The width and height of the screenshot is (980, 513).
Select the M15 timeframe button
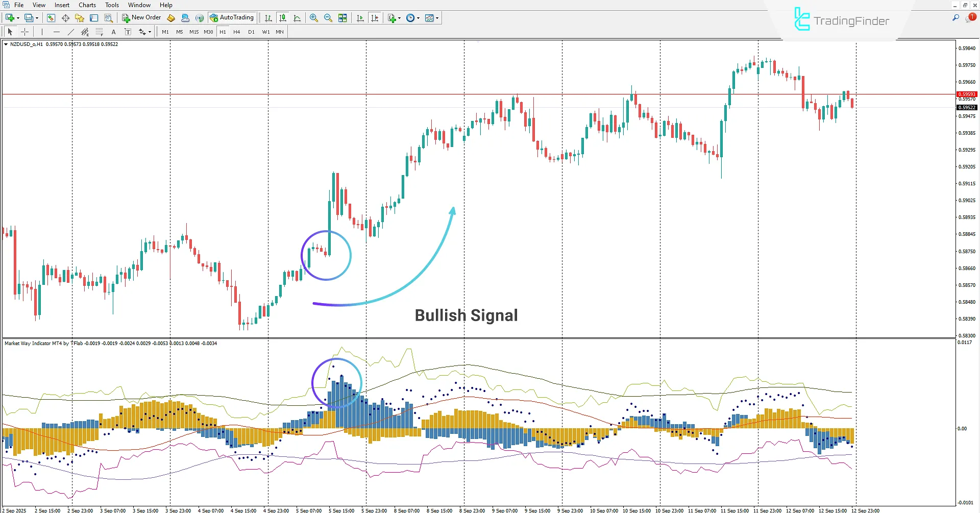(193, 32)
